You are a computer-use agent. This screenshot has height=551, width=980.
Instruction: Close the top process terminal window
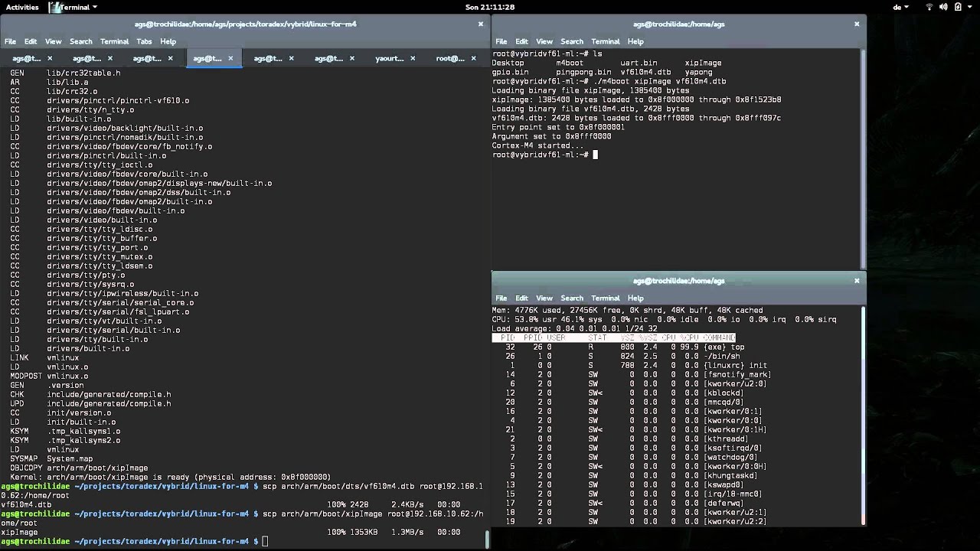pos(857,280)
